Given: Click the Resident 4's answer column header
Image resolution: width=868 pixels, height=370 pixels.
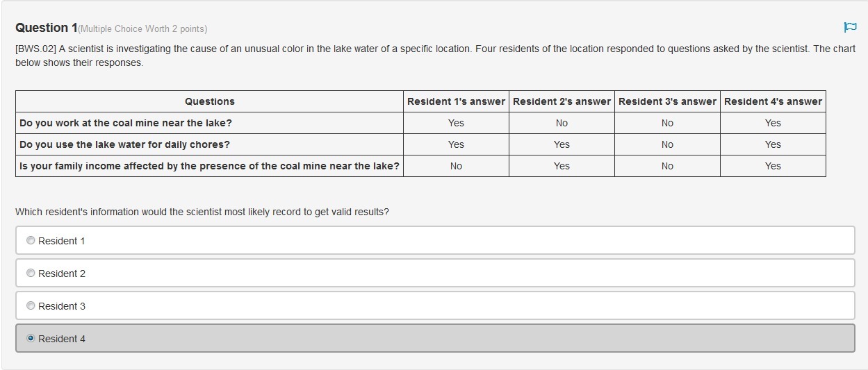Looking at the screenshot, I should click(773, 101).
